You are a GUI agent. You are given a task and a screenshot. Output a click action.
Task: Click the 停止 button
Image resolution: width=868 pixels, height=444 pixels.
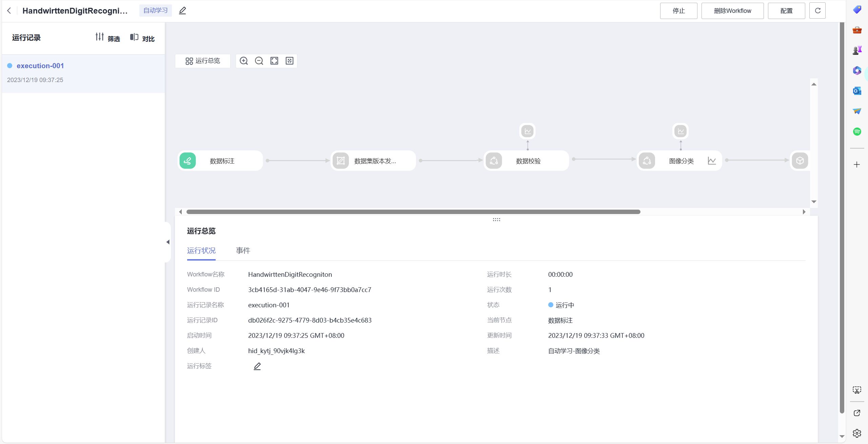point(678,11)
